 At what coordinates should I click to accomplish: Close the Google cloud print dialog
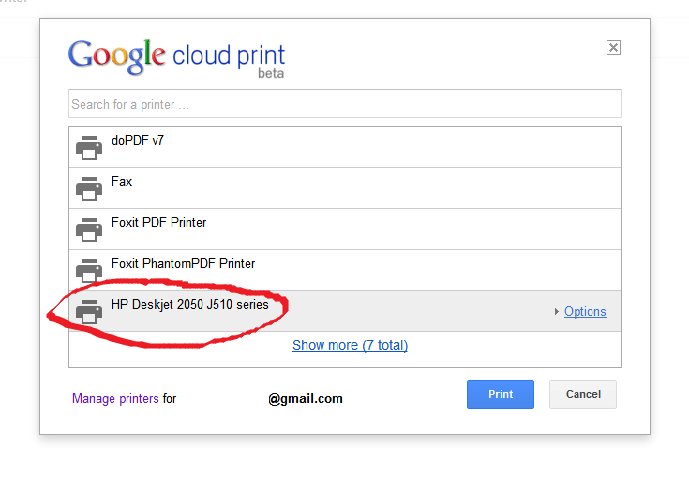click(613, 47)
